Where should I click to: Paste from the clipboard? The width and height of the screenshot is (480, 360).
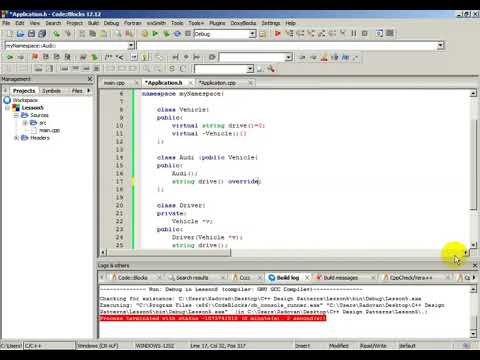(104, 34)
